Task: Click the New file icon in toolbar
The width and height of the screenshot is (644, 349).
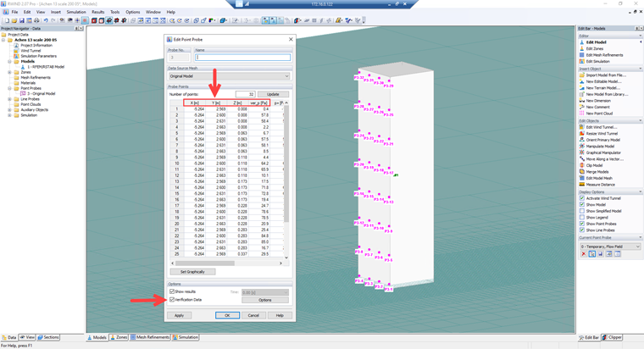Action: click(x=7, y=20)
